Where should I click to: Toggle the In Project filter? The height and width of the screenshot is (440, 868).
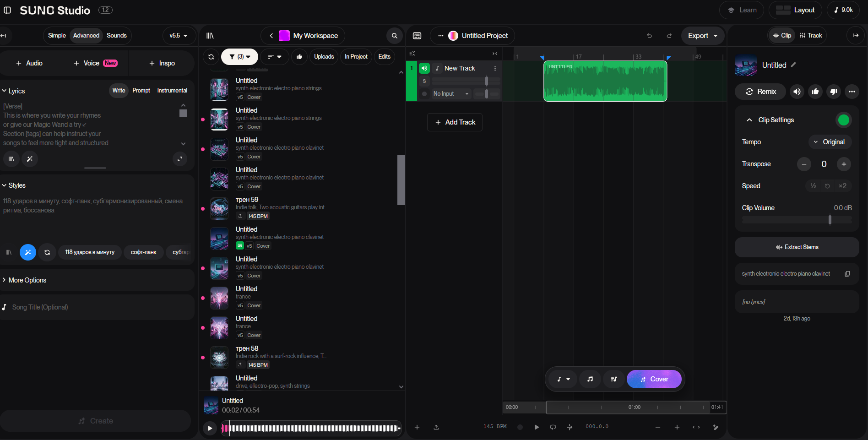click(356, 57)
